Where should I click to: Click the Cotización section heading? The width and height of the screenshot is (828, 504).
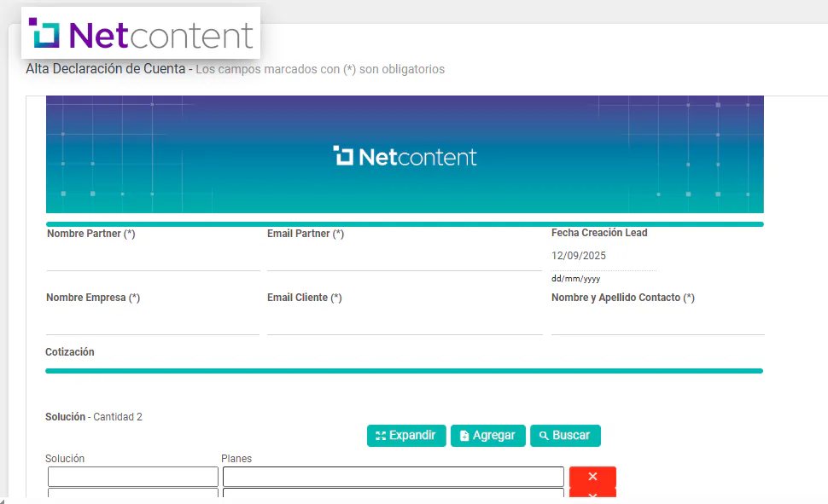coord(70,352)
